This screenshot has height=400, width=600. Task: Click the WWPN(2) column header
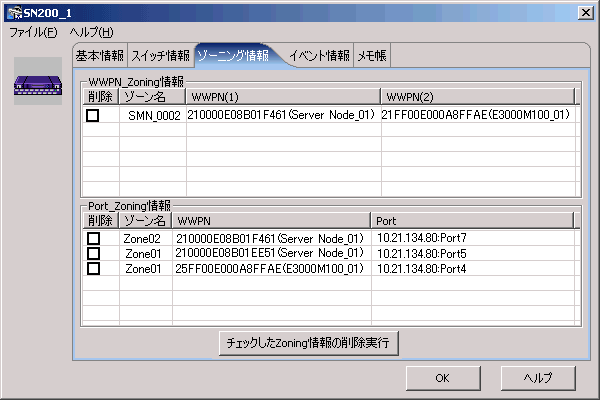coord(478,97)
